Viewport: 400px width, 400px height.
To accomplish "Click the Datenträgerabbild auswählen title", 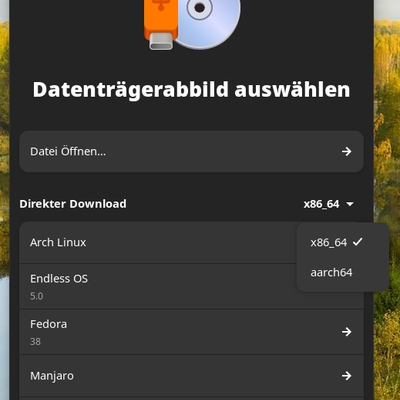I will coord(191,90).
